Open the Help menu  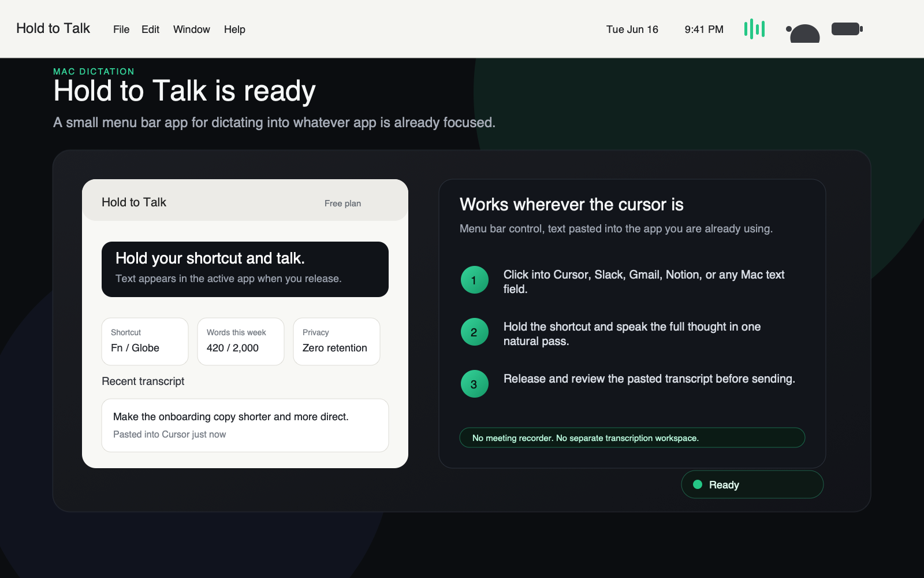coord(234,29)
